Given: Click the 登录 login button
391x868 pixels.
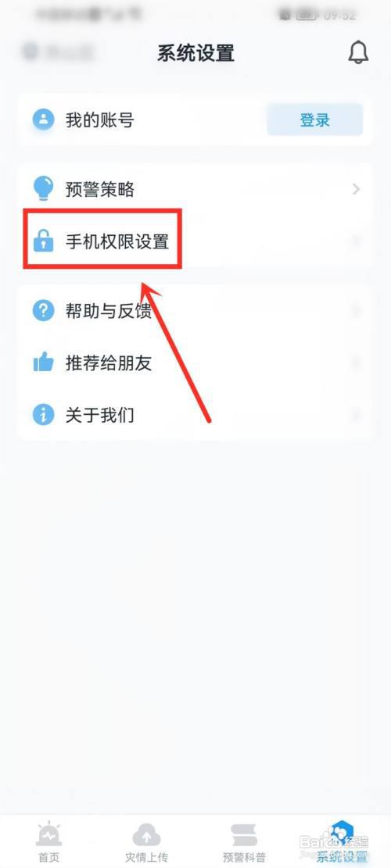Looking at the screenshot, I should point(315,120).
